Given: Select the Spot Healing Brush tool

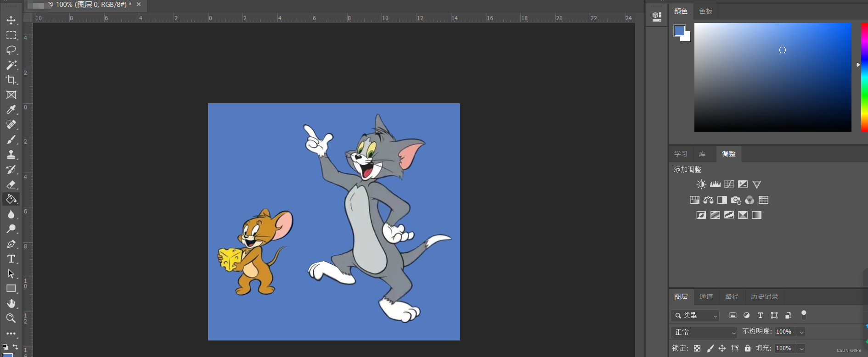Looking at the screenshot, I should pyautogui.click(x=11, y=124).
